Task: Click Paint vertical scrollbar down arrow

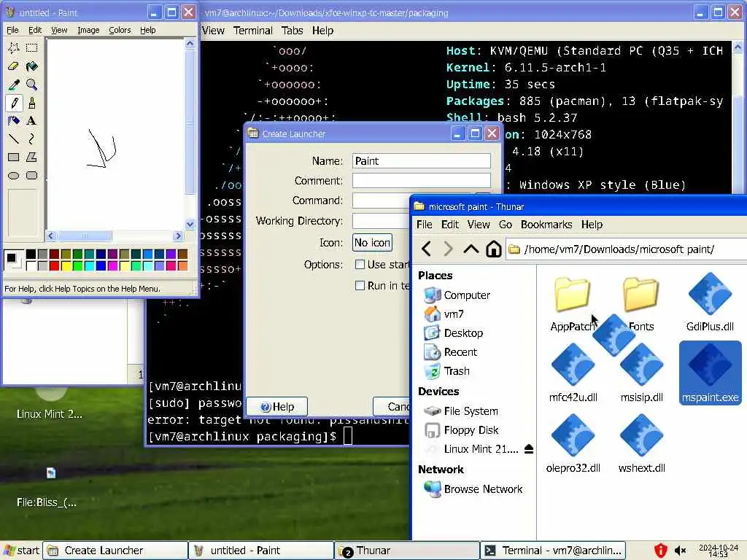Action: pyautogui.click(x=190, y=225)
